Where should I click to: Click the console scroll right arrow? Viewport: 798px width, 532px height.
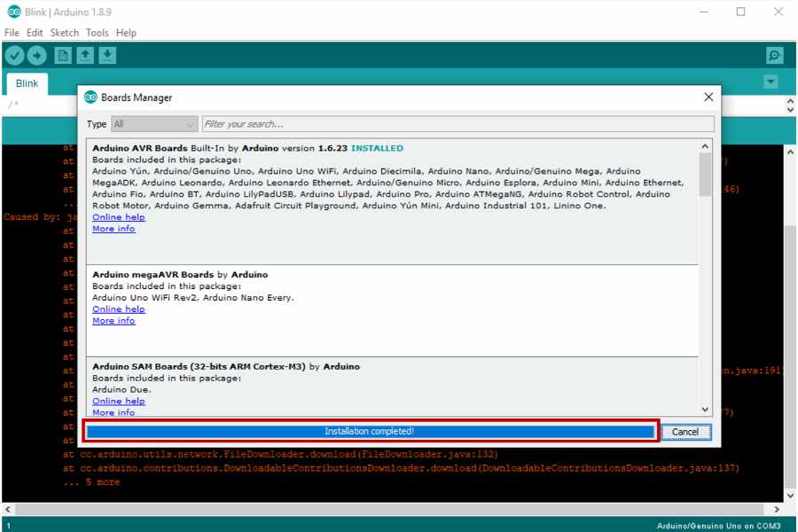(x=776, y=509)
